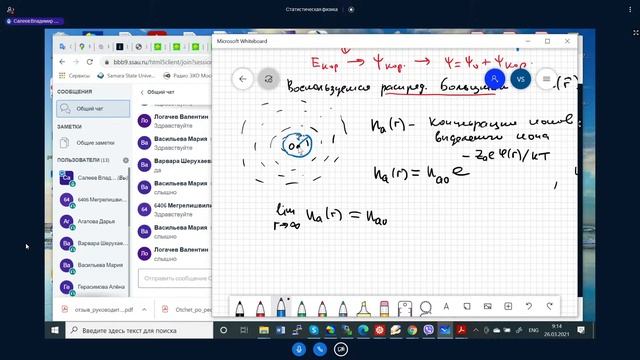Open the downloaded отзыв_руководит pdf file
Image resolution: width=640 pixels, height=360 pixels.
[x=98, y=310]
